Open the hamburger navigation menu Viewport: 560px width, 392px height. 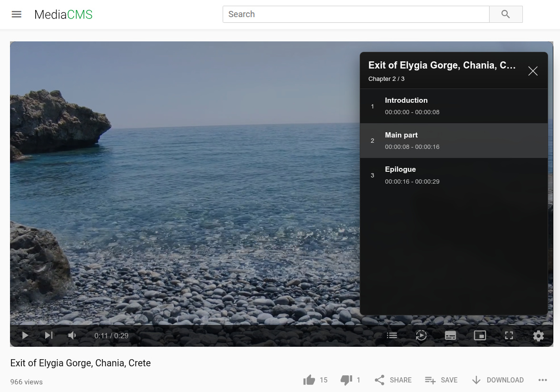click(x=16, y=14)
